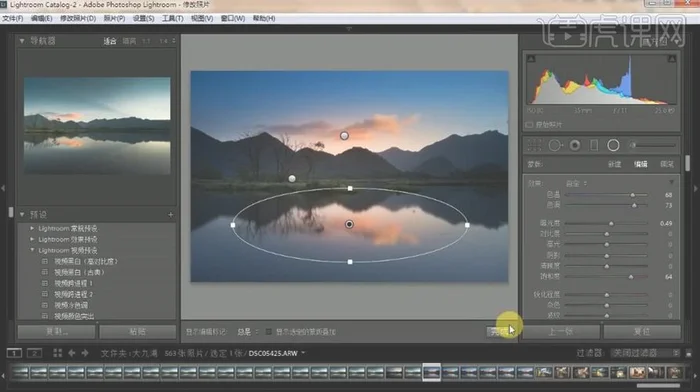700x392 pixels.
Task: Select the gray pin above mountains
Action: [x=344, y=135]
